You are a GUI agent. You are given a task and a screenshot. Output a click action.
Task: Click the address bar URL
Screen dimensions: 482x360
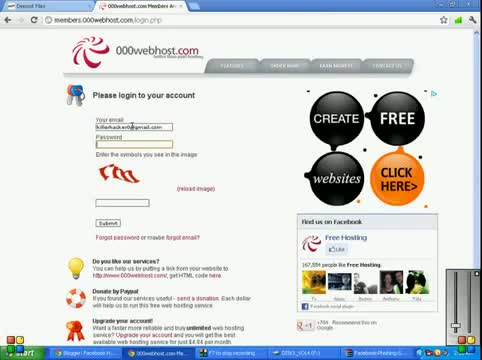click(108, 20)
